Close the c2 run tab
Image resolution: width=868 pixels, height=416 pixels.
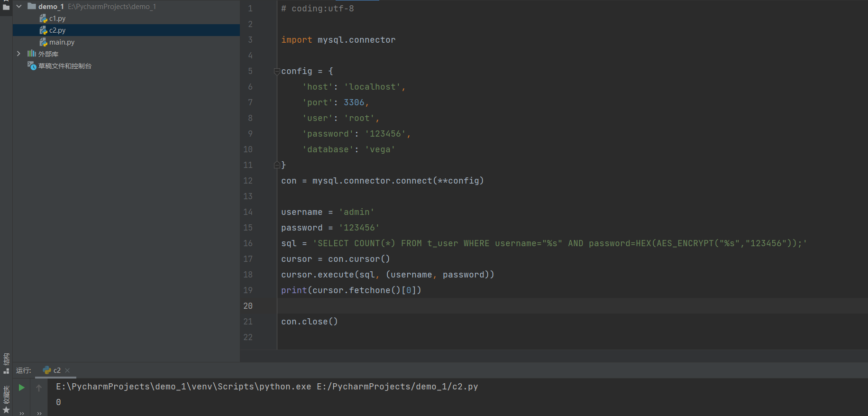[x=67, y=370]
